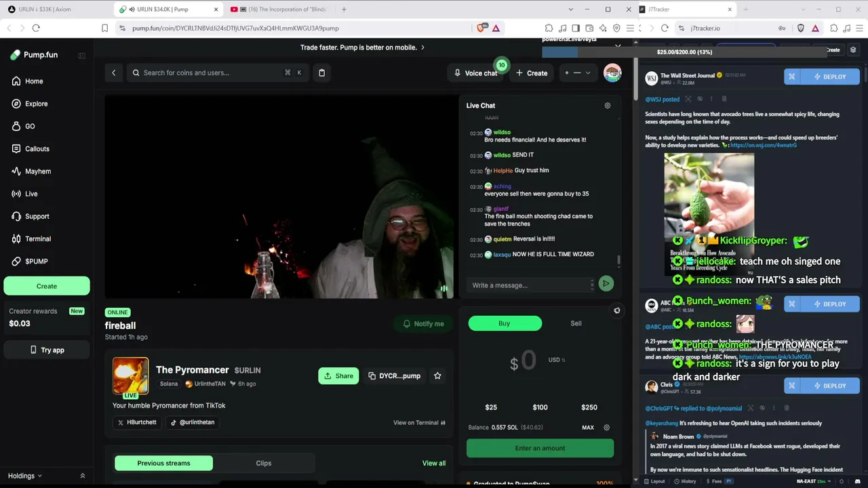Favorite The Pyromancer coin with star
Image resolution: width=868 pixels, height=488 pixels.
point(437,375)
